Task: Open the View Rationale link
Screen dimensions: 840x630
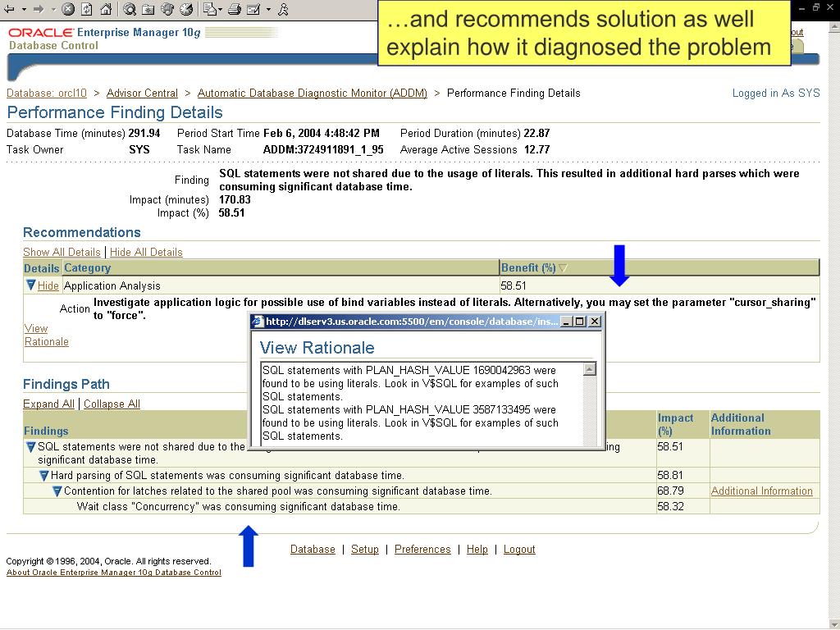Action: click(x=46, y=336)
